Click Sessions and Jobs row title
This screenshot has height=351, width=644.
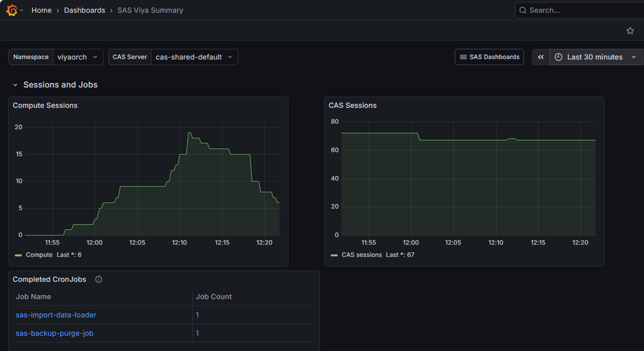click(x=61, y=85)
